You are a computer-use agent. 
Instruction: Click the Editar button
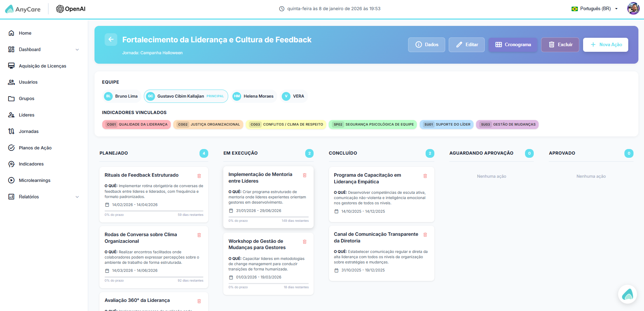point(467,45)
